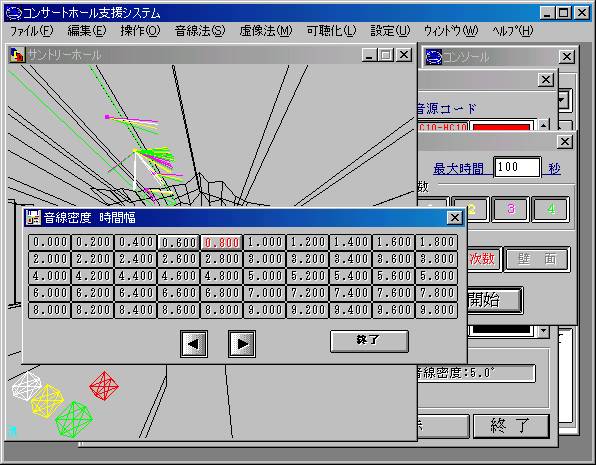Toggle the 5.000 time width cell
Image resolution: width=596 pixels, height=465 pixels.
coord(265,276)
